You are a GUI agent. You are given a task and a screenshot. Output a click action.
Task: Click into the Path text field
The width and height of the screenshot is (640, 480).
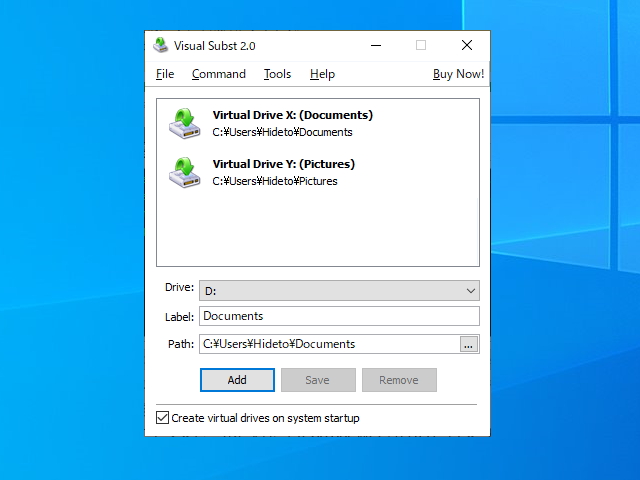point(329,344)
